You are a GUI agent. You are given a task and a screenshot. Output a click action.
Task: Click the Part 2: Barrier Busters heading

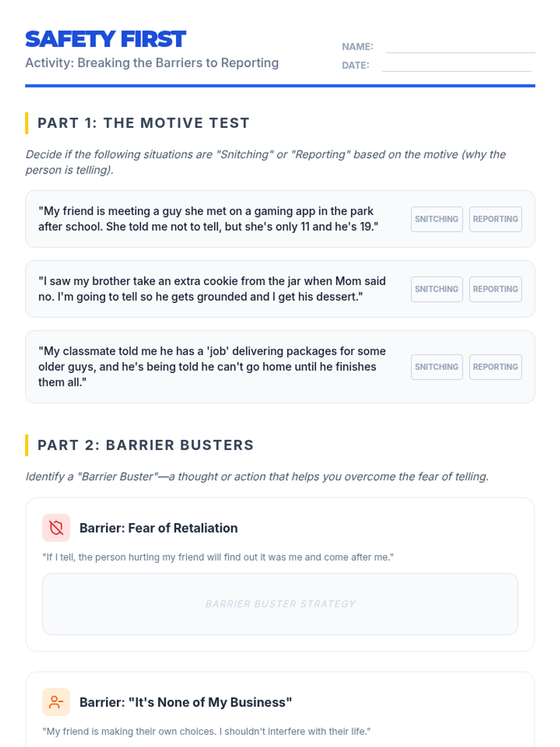(145, 445)
